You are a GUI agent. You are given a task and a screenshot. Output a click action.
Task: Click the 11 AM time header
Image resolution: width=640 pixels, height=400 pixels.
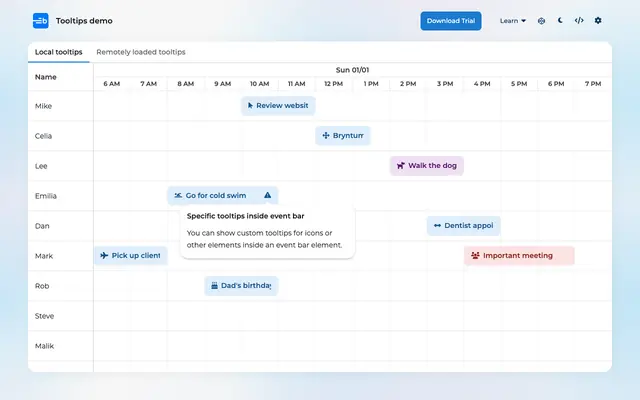click(296, 84)
